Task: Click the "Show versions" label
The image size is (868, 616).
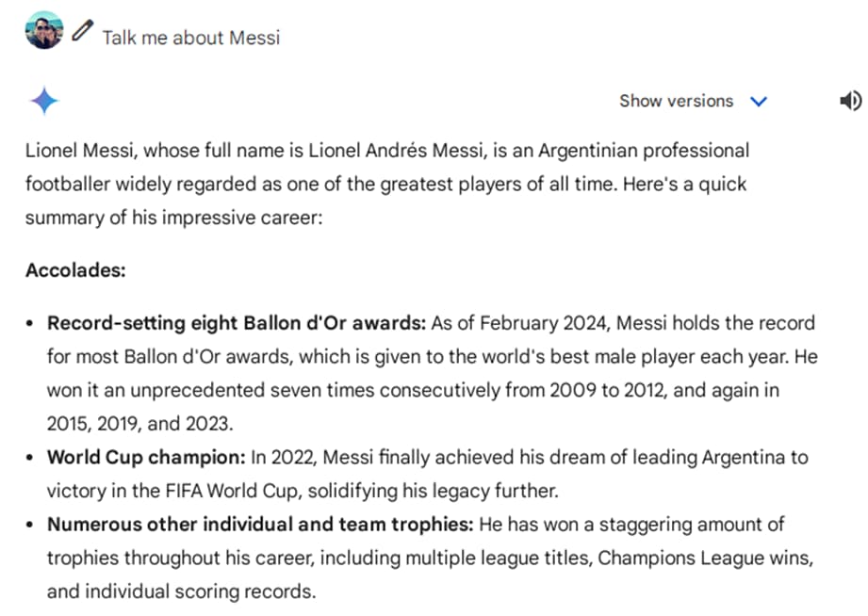Action: 676,101
